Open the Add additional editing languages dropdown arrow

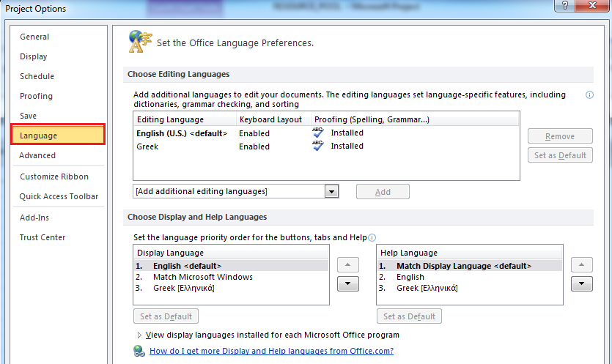[332, 192]
